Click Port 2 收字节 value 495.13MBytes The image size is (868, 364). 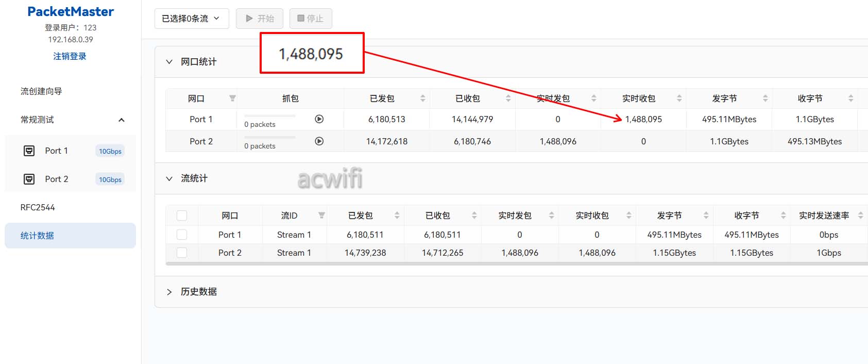click(x=815, y=141)
